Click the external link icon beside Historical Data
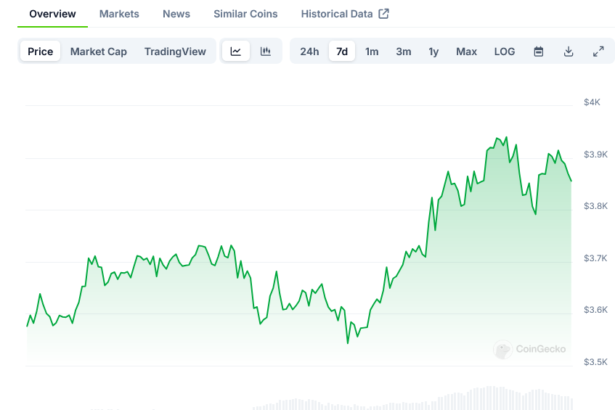This screenshot has height=410, width=615. [383, 14]
